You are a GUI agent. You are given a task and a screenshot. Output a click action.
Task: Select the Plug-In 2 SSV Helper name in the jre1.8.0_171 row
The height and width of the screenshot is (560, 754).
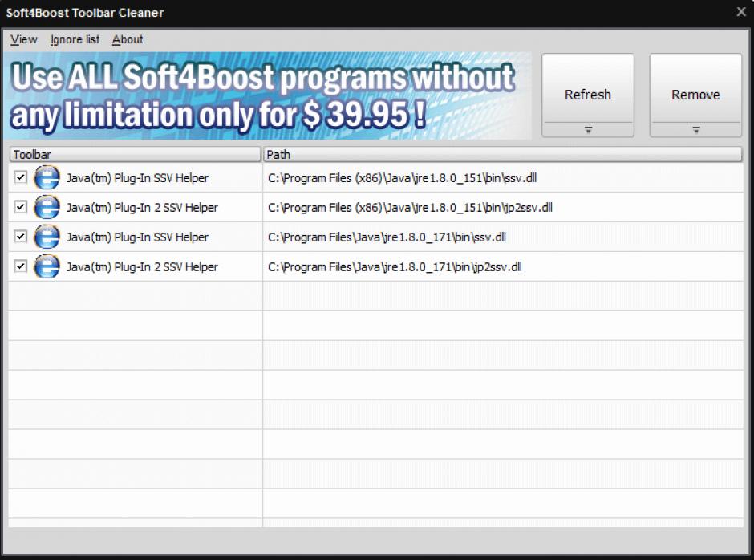click(x=142, y=267)
